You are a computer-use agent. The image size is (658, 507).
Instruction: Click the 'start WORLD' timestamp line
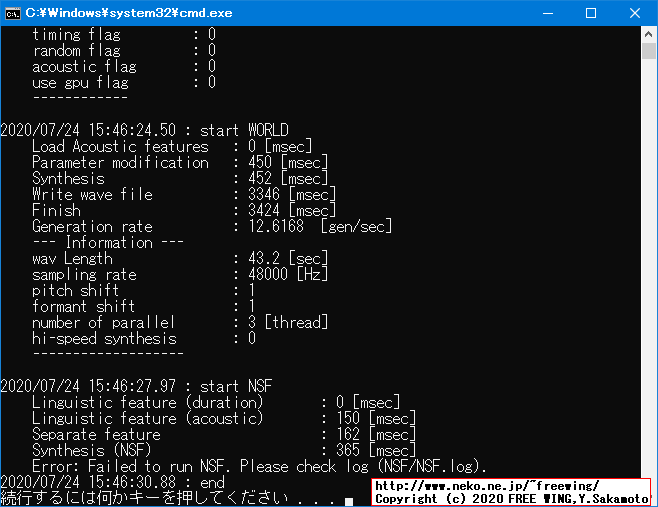click(x=145, y=130)
